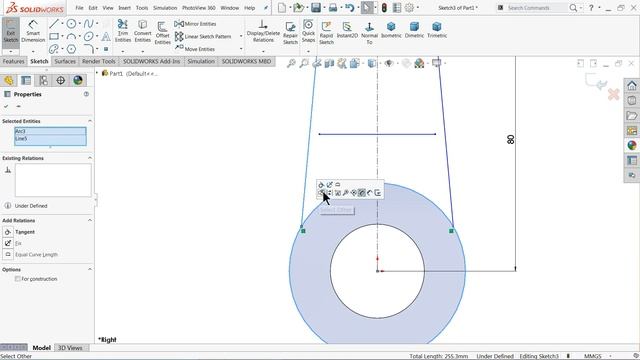The height and width of the screenshot is (360, 640).
Task: Click the Save icon in title toolbar
Action: coord(316,8)
